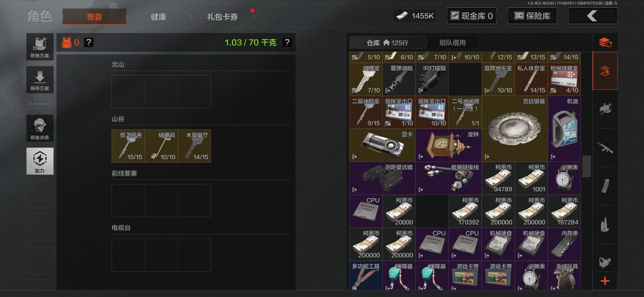The height and width of the screenshot is (297, 644).
Task: Select the 能力 ability icon
Action: (40, 161)
